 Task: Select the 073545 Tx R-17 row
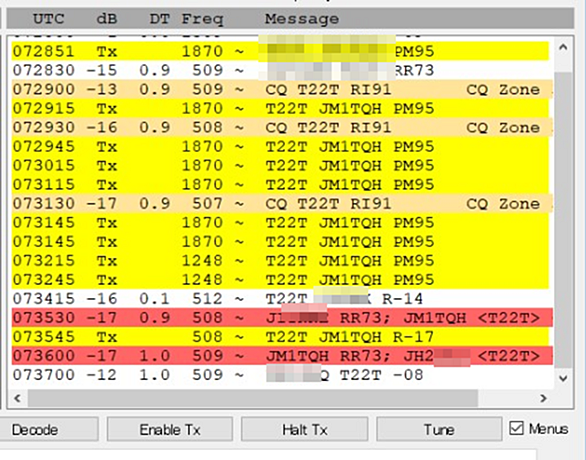pos(280,337)
